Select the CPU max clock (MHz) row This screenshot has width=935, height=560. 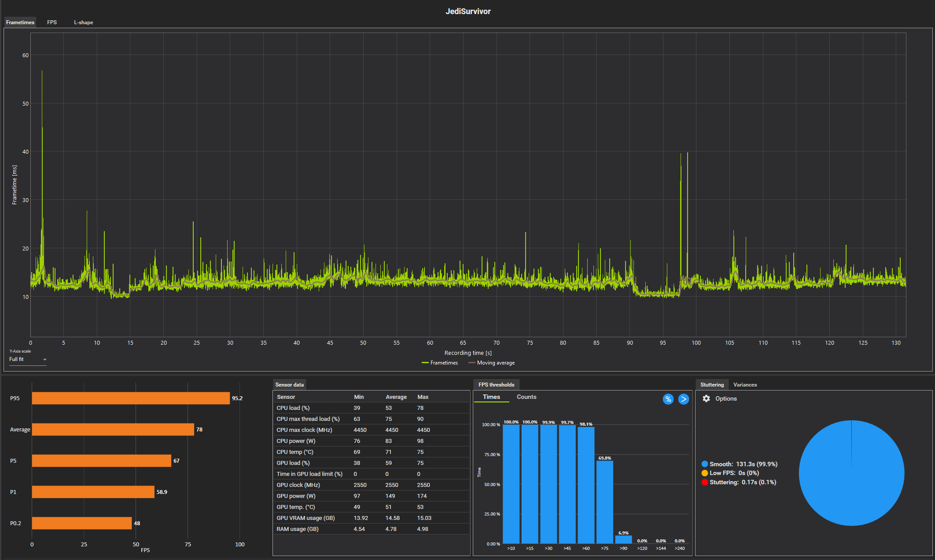tap(371, 430)
